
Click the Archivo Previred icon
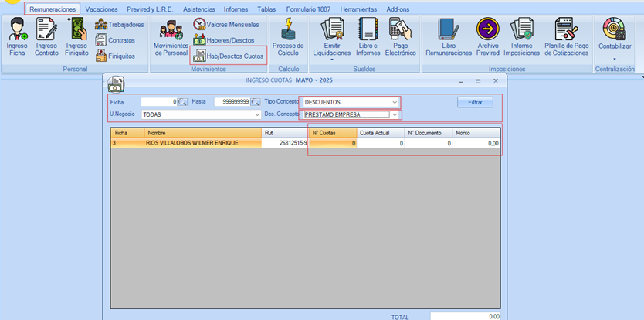pos(487,39)
